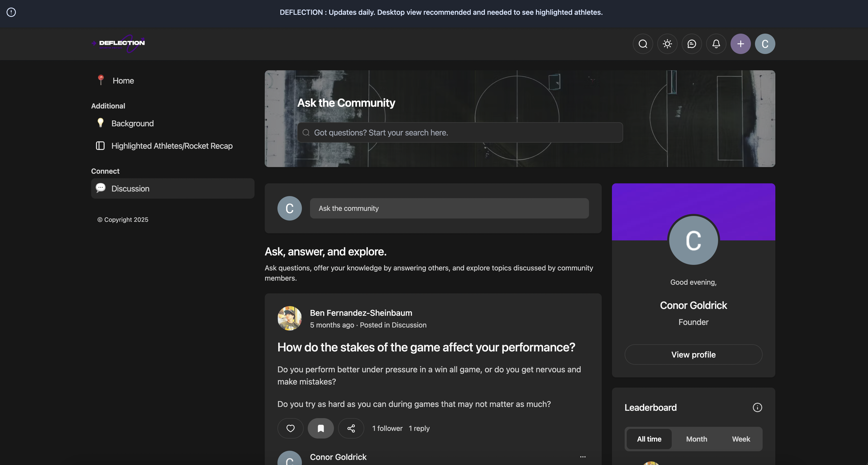
Task: Open the user avatar menu in header
Action: coord(765,44)
